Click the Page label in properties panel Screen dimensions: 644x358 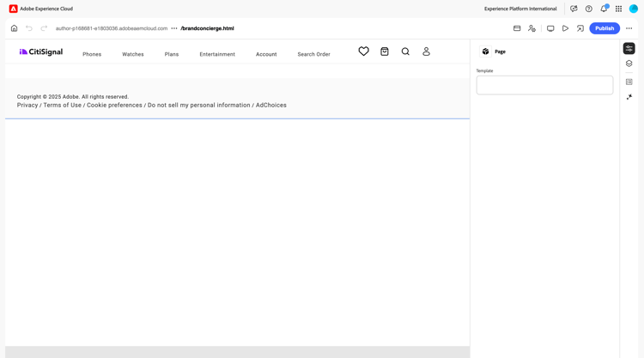(500, 52)
